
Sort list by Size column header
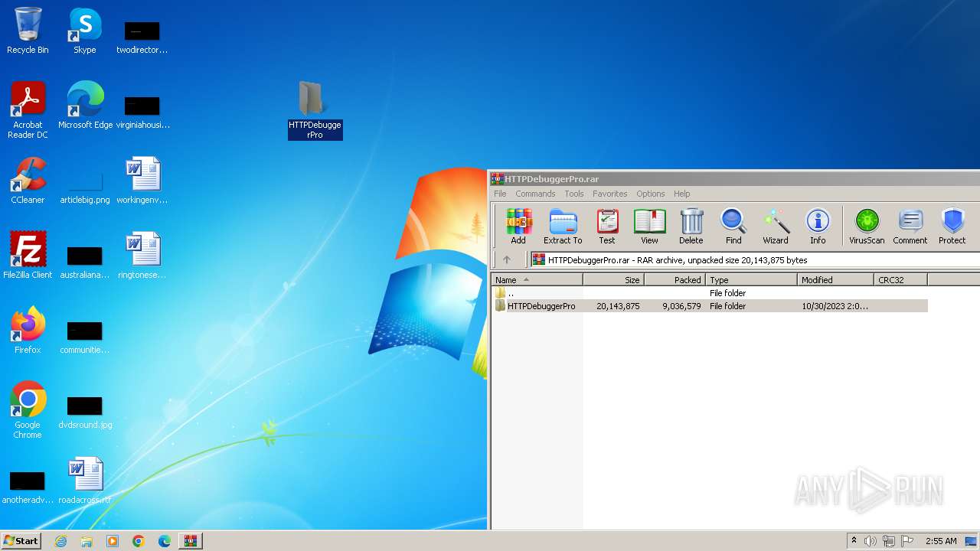coord(613,280)
